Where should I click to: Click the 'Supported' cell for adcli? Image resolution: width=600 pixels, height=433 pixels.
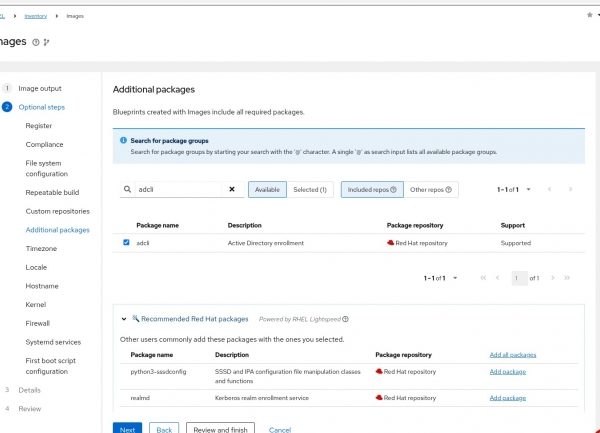516,243
